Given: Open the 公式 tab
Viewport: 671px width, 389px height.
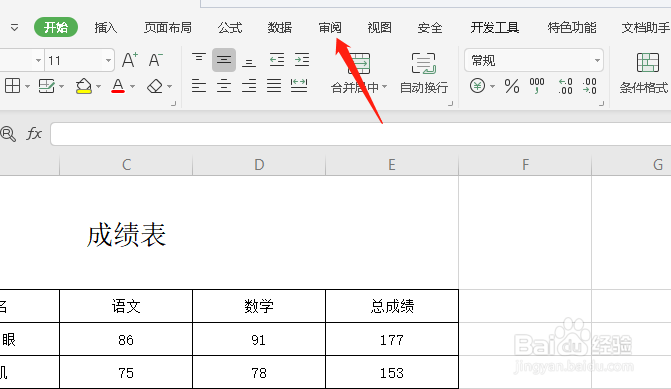Looking at the screenshot, I should pos(230,28).
